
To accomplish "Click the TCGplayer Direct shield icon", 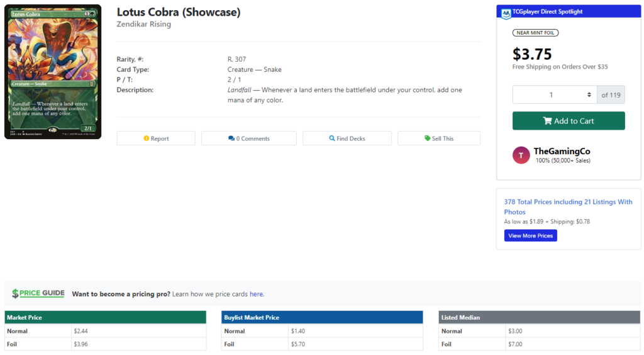I will tap(506, 13).
